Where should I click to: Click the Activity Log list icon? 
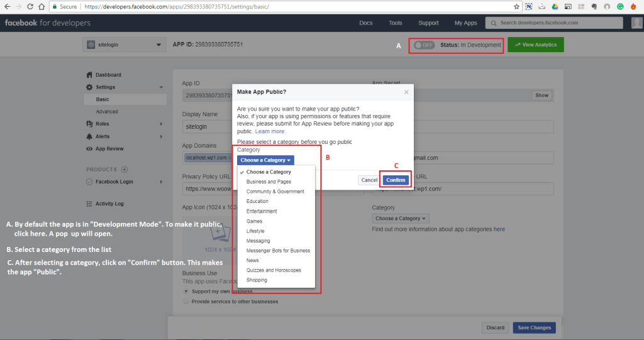89,204
